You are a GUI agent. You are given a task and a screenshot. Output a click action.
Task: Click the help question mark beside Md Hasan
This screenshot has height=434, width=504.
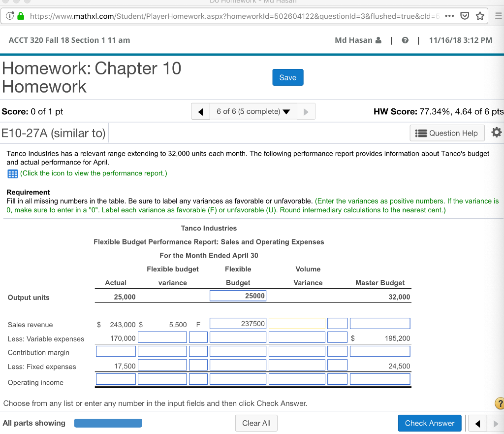click(405, 40)
